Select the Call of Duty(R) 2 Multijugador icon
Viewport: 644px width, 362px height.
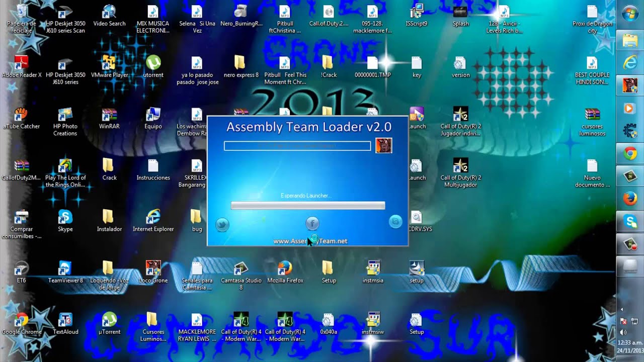tap(460, 173)
